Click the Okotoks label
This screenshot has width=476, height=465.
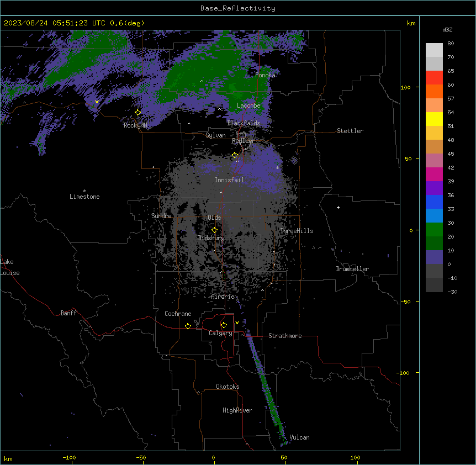click(228, 387)
